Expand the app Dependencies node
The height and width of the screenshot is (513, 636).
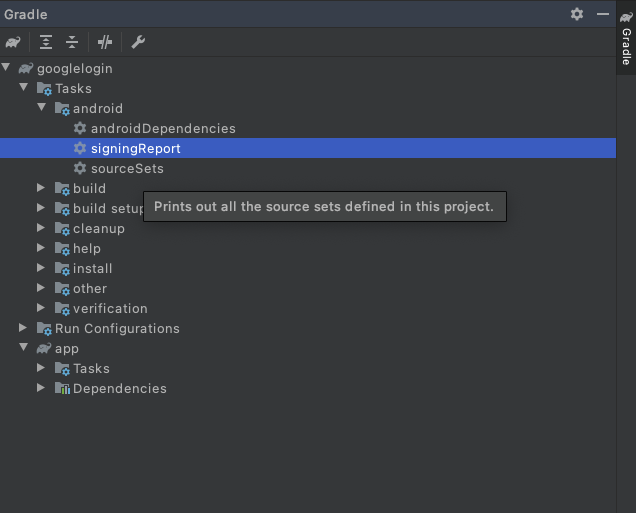tap(41, 388)
